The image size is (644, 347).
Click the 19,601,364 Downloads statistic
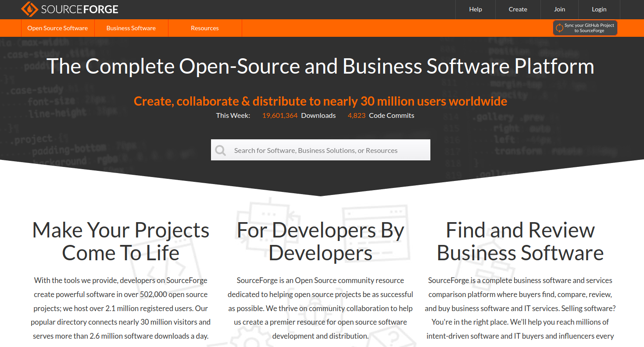(x=298, y=116)
